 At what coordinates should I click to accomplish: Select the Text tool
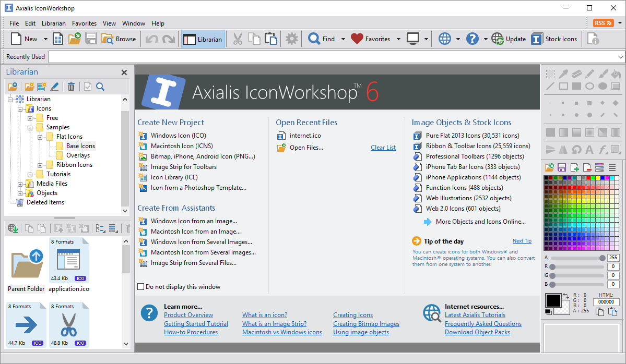pos(589,149)
